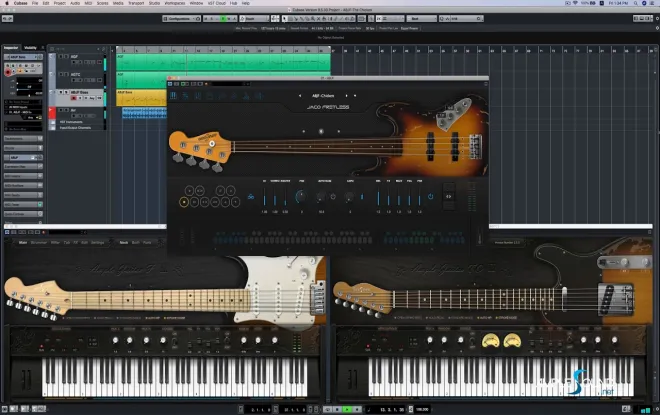The height and width of the screenshot is (415, 660).
Task: Open Spotlight search in menu bar
Action: coord(635,3)
